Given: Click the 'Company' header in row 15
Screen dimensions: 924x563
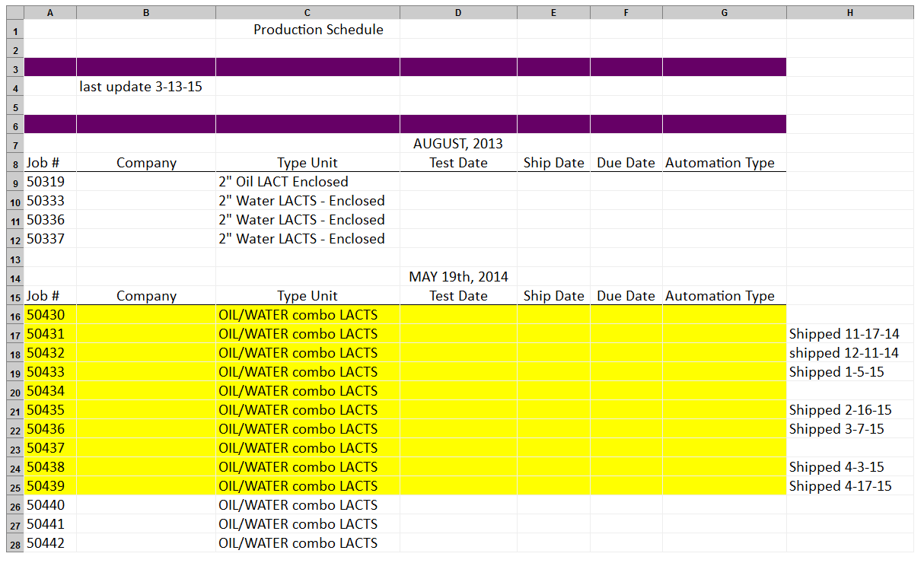Looking at the screenshot, I should [146, 296].
